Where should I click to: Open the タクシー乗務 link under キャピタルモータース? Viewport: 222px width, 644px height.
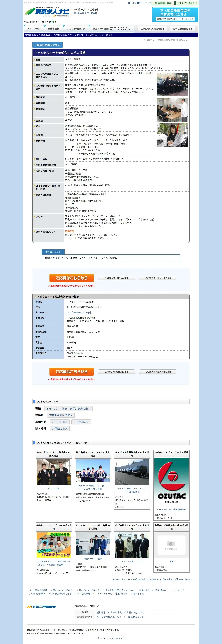[54, 488]
